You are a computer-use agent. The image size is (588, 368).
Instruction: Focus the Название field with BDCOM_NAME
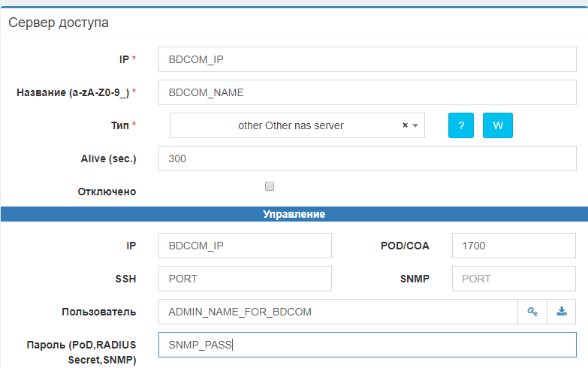367,92
